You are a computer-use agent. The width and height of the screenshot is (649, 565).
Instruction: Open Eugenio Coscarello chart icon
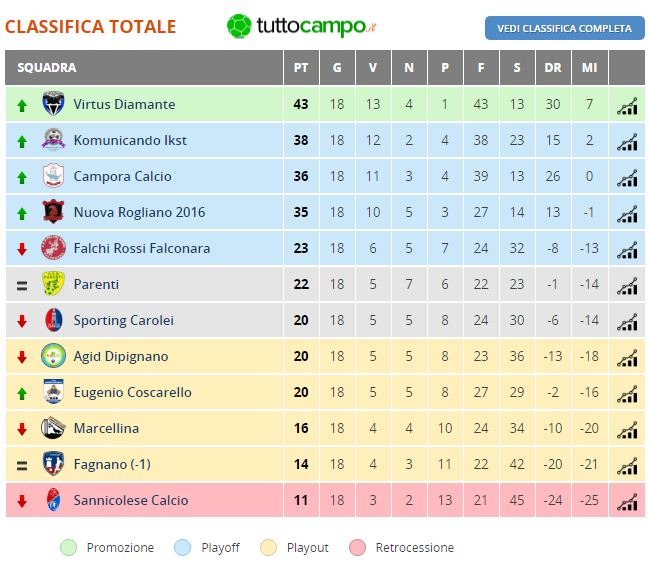click(627, 394)
